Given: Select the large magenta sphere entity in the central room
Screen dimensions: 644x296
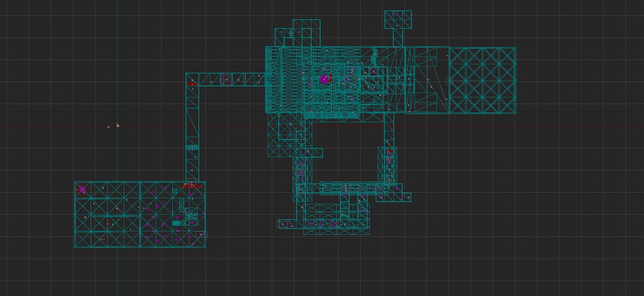Looking at the screenshot, I should 324,80.
